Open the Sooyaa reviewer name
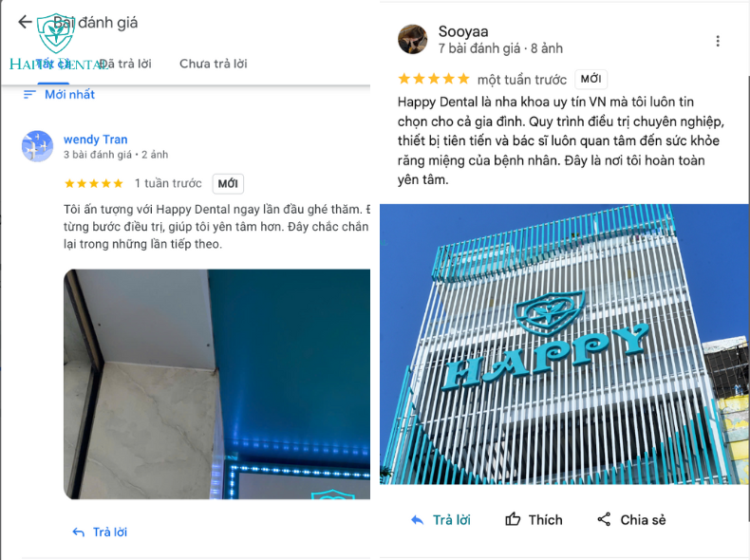Image resolution: width=750 pixels, height=560 pixels. [x=463, y=31]
